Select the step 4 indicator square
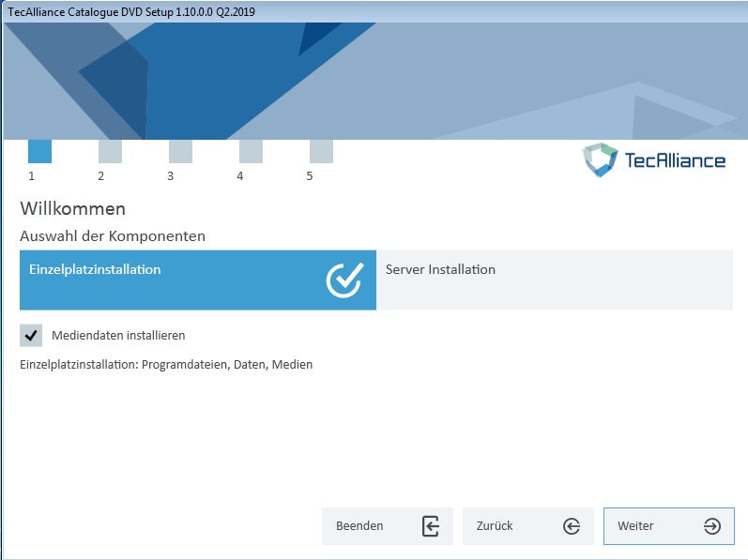The height and width of the screenshot is (560, 748). coord(251,151)
